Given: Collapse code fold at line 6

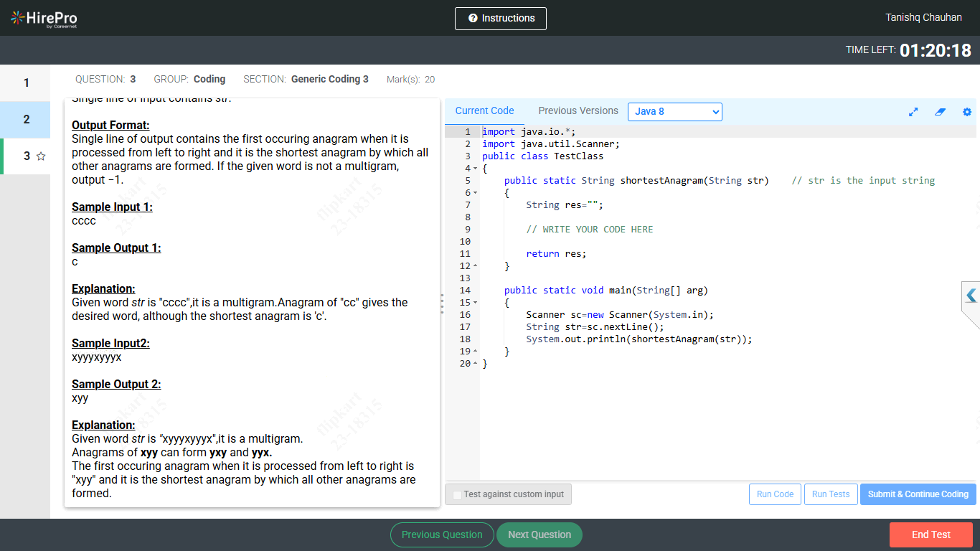Looking at the screenshot, I should (x=475, y=193).
